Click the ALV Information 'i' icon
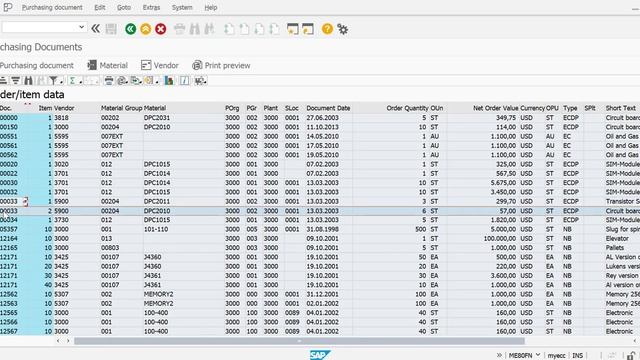The height and width of the screenshot is (360, 640). (184, 80)
